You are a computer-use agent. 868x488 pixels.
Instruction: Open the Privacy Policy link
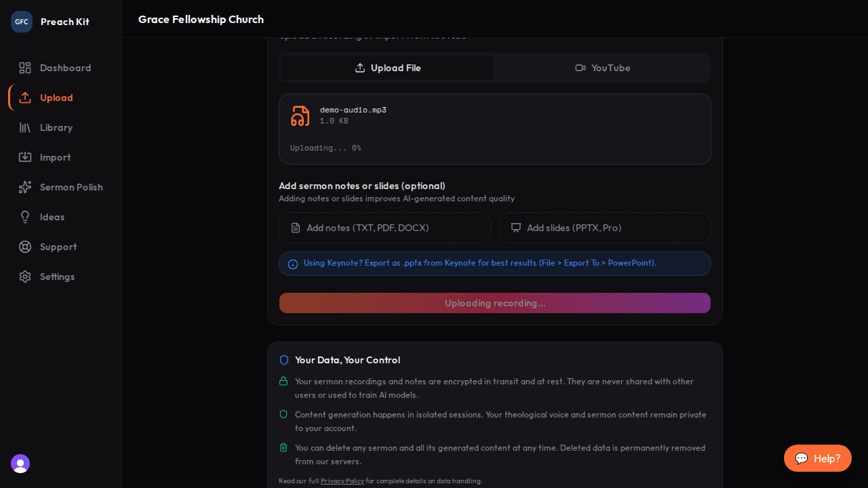pos(342,481)
